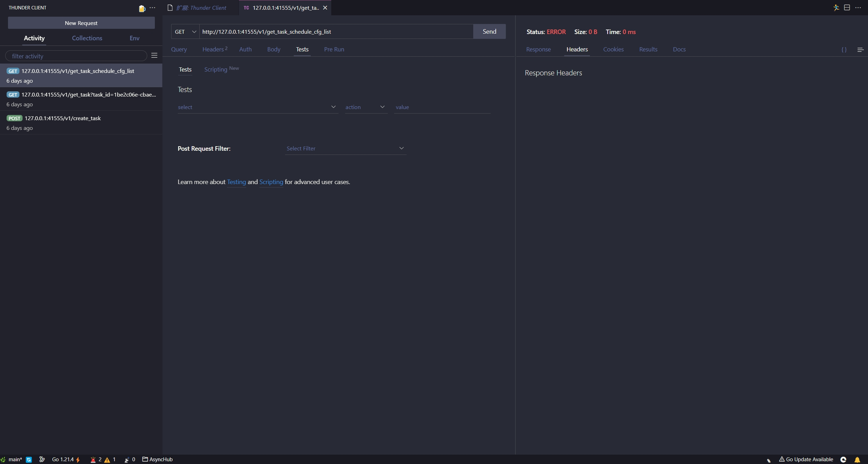Screen dimensions: 868x464
Task: Click the filter activity input field
Action: pyautogui.click(x=76, y=56)
